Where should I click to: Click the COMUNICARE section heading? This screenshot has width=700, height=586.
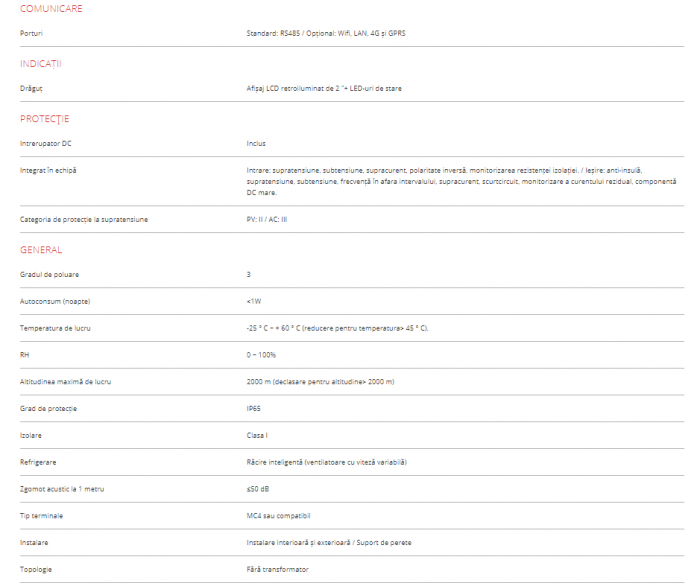point(51,9)
